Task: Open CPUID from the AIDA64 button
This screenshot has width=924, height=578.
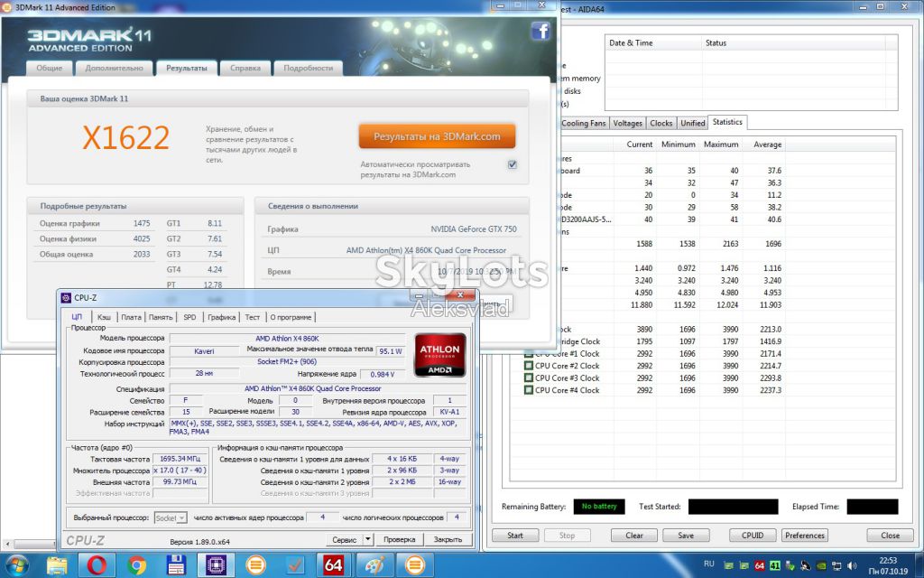Action: (753, 536)
